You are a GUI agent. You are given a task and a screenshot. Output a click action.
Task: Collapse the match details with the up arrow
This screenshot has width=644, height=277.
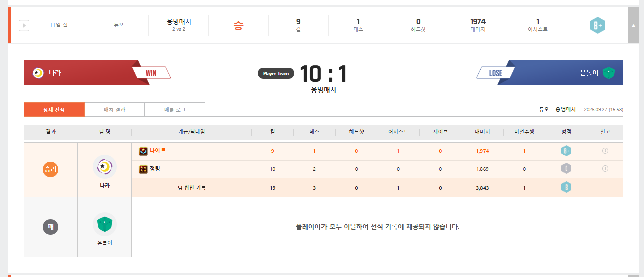pos(633,25)
